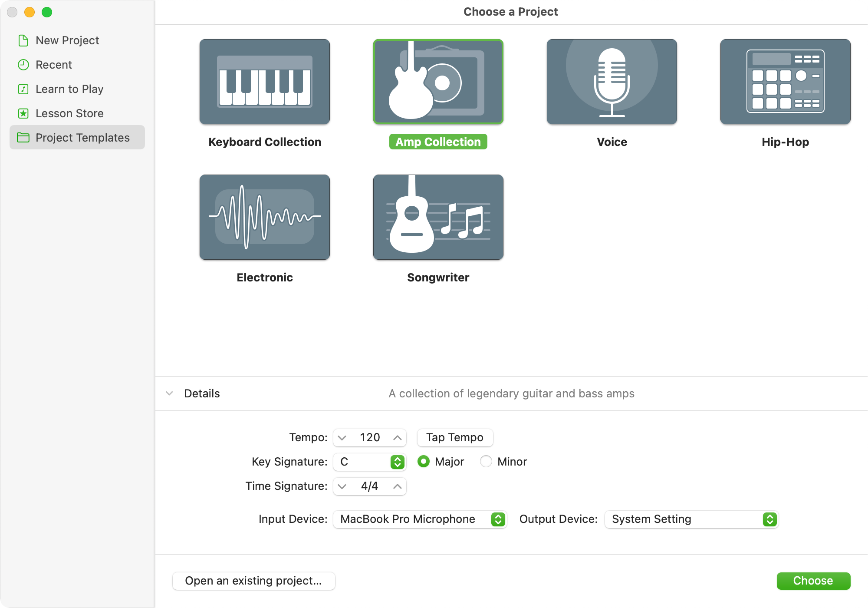Increase tempo with up chevron

click(397, 438)
